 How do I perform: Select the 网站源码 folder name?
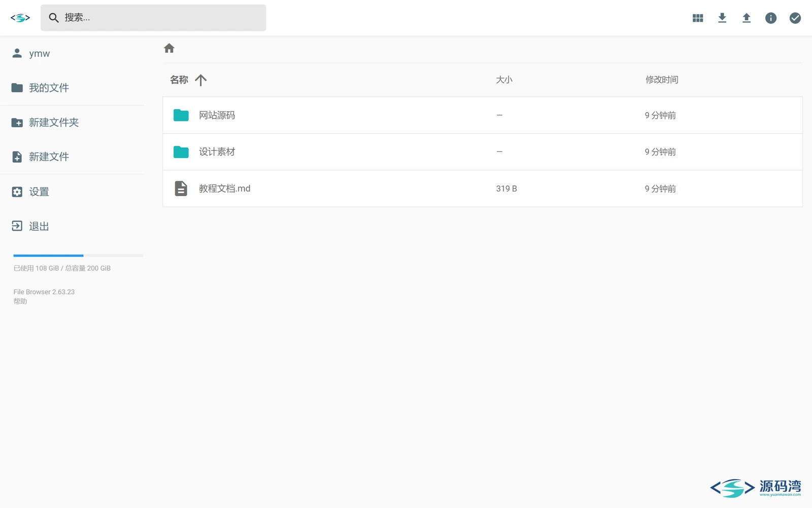217,115
